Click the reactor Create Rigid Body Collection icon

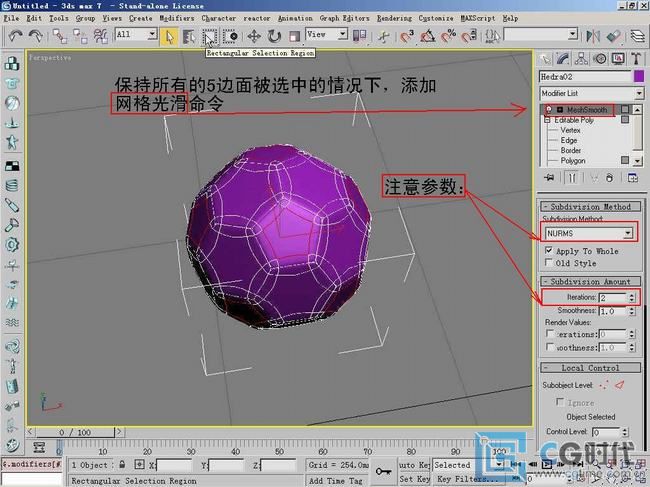click(12, 63)
